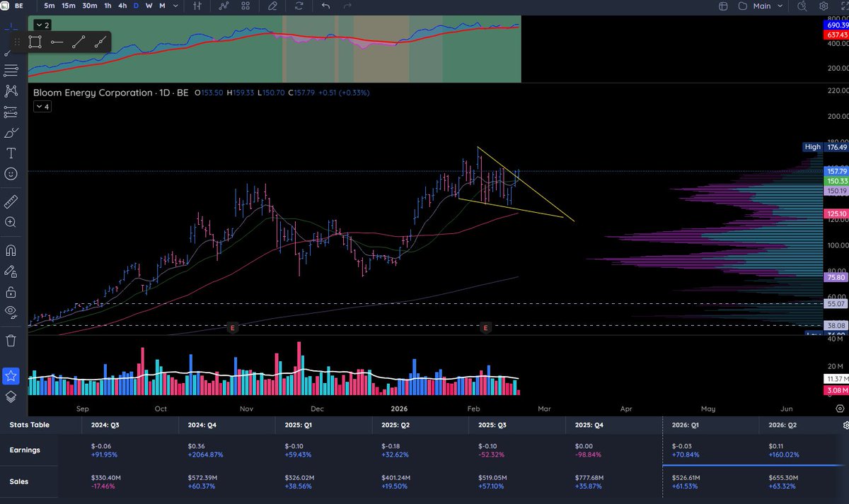Open the Main layout folder dropdown
The width and height of the screenshot is (849, 504).
[x=761, y=6]
